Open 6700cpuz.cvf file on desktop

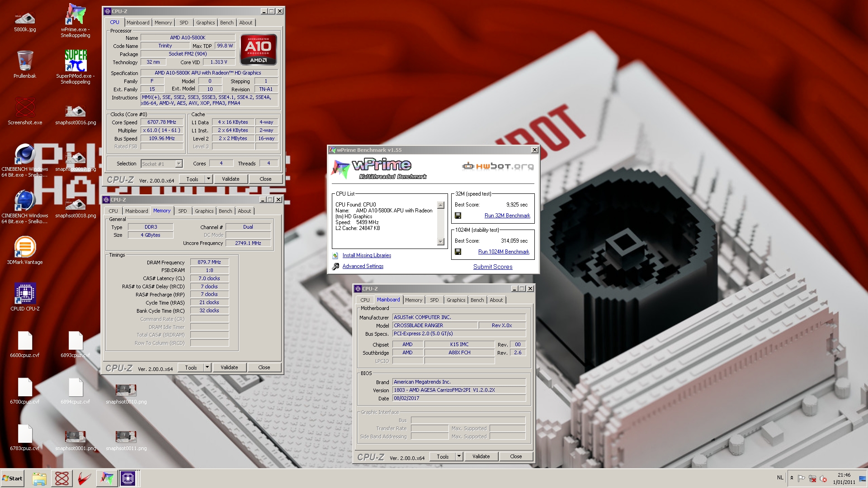[25, 391]
